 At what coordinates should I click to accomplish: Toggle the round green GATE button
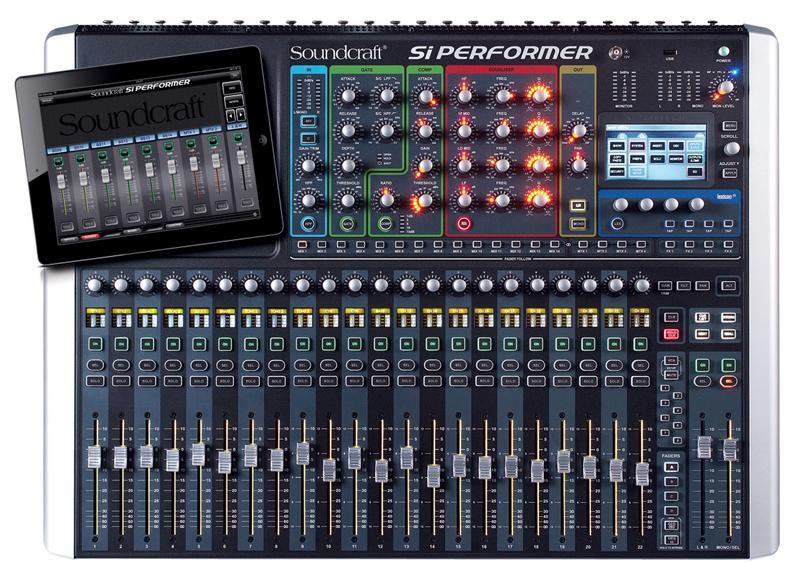[x=347, y=223]
